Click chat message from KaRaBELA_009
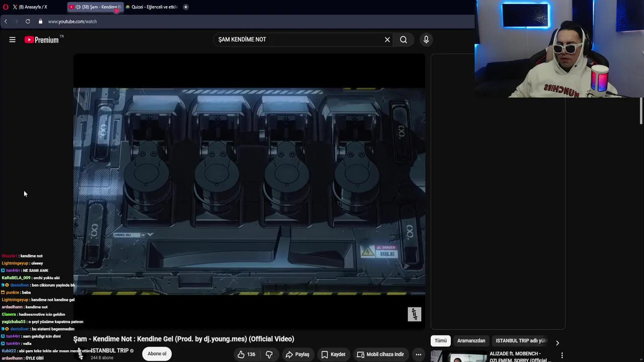Viewport: 644px width, 362px height. coord(31,278)
